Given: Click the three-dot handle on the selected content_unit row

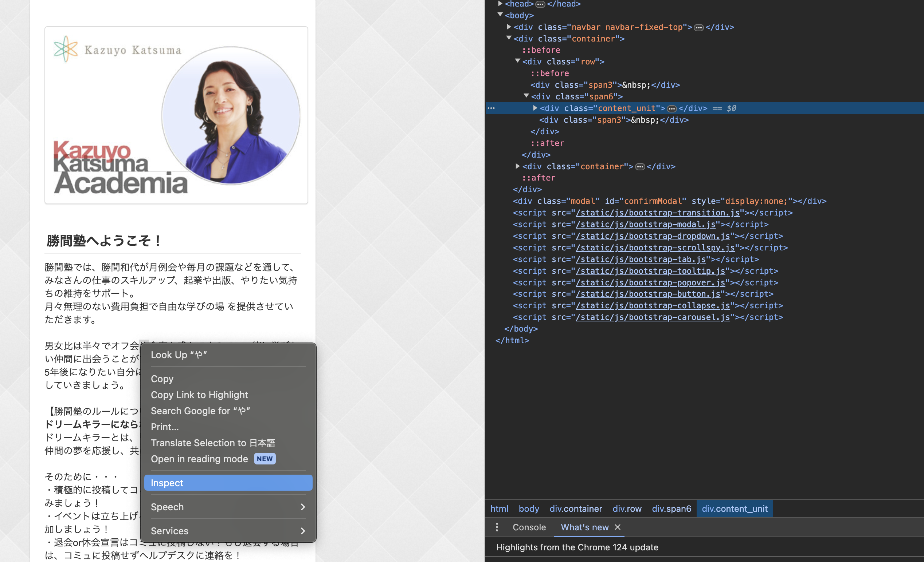Looking at the screenshot, I should [x=491, y=108].
